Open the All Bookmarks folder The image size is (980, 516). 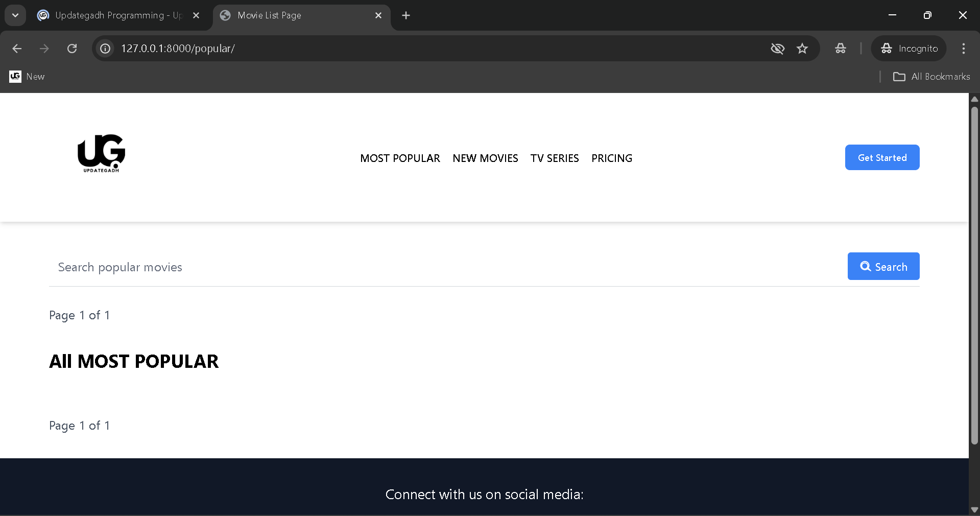pyautogui.click(x=931, y=77)
